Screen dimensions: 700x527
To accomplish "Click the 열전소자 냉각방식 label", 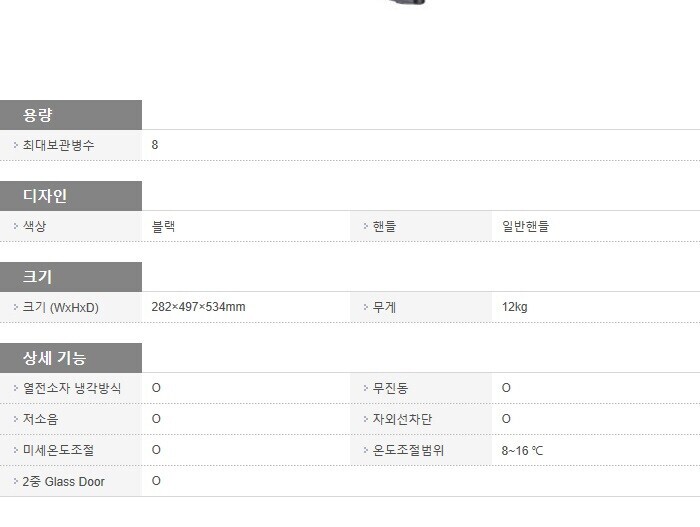I will pos(72,388).
